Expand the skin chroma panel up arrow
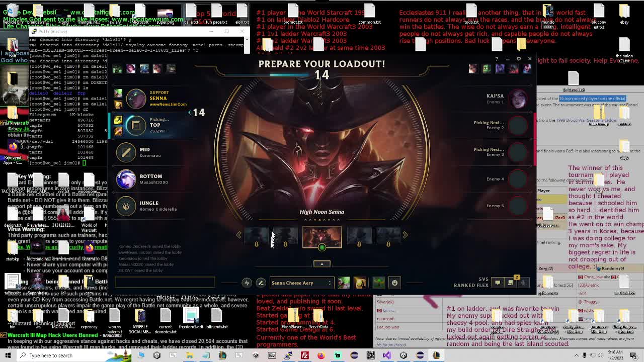This screenshot has height=362, width=644. coord(322,263)
